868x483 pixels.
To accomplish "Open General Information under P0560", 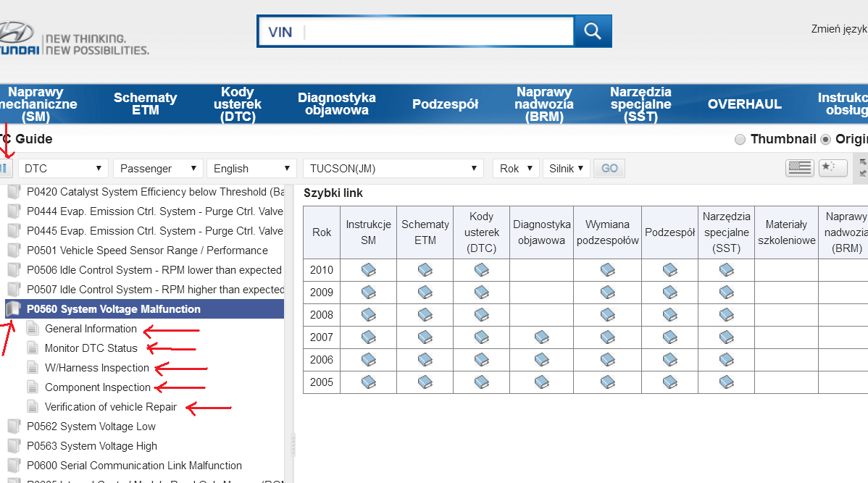I will tap(91, 329).
